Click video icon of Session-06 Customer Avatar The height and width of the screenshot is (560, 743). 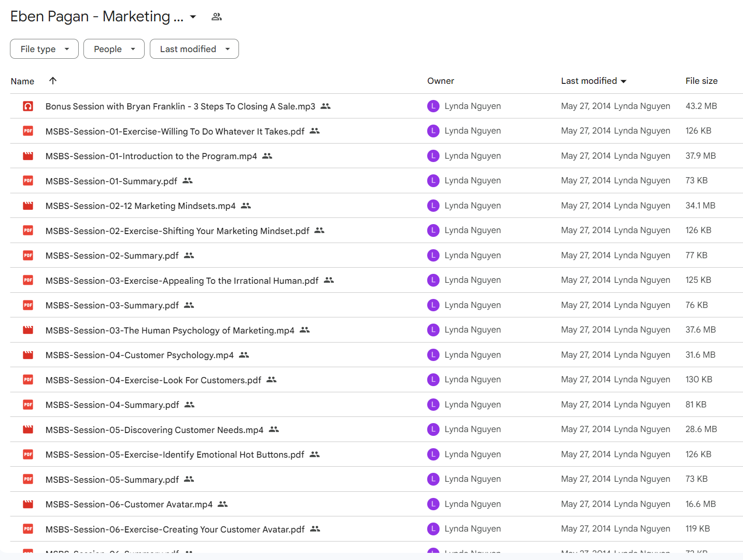click(28, 504)
